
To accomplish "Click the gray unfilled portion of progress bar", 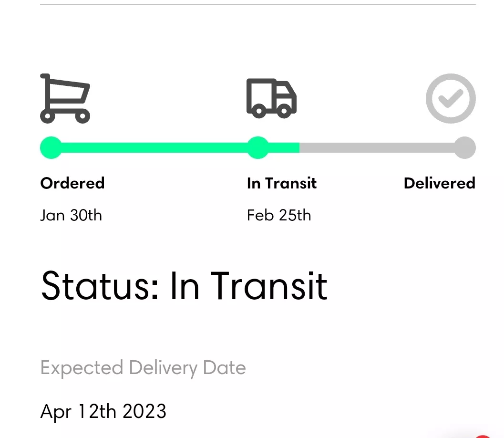I will point(377,147).
